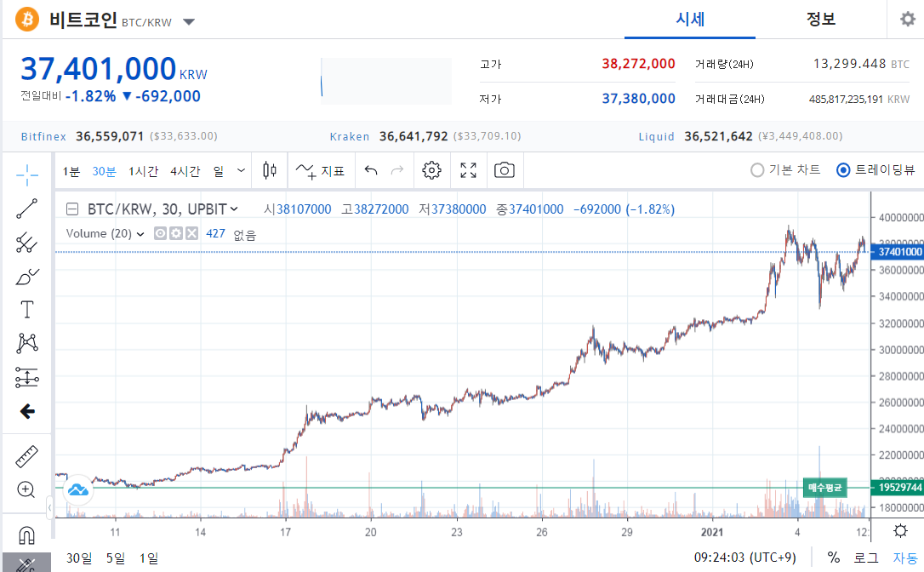This screenshot has height=572, width=924.
Task: Select the brush drawing tool
Action: coord(26,276)
